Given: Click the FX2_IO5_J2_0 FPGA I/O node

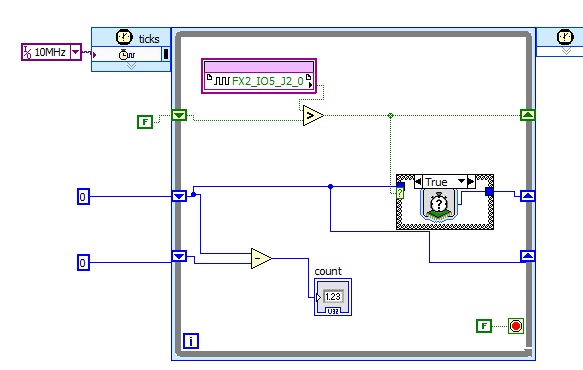Looking at the screenshot, I should (259, 81).
